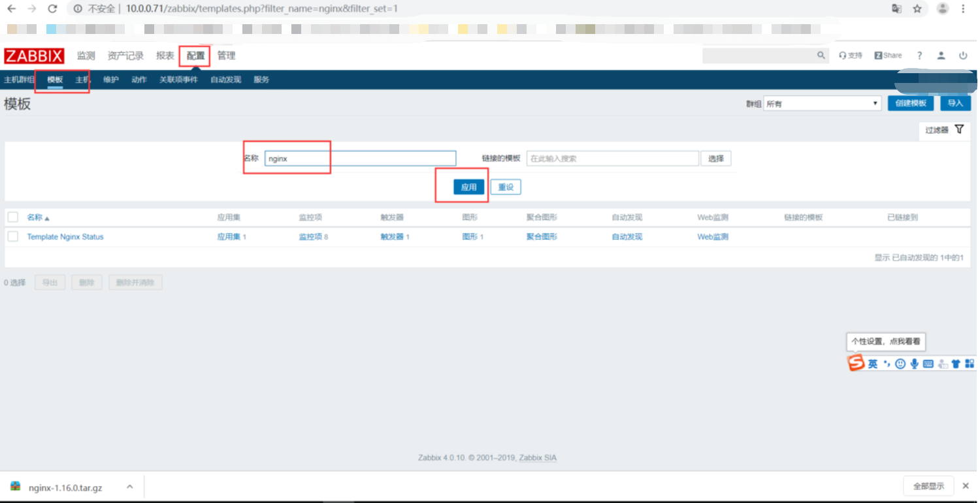Open the Sogou toolbox grid icon

point(970,364)
